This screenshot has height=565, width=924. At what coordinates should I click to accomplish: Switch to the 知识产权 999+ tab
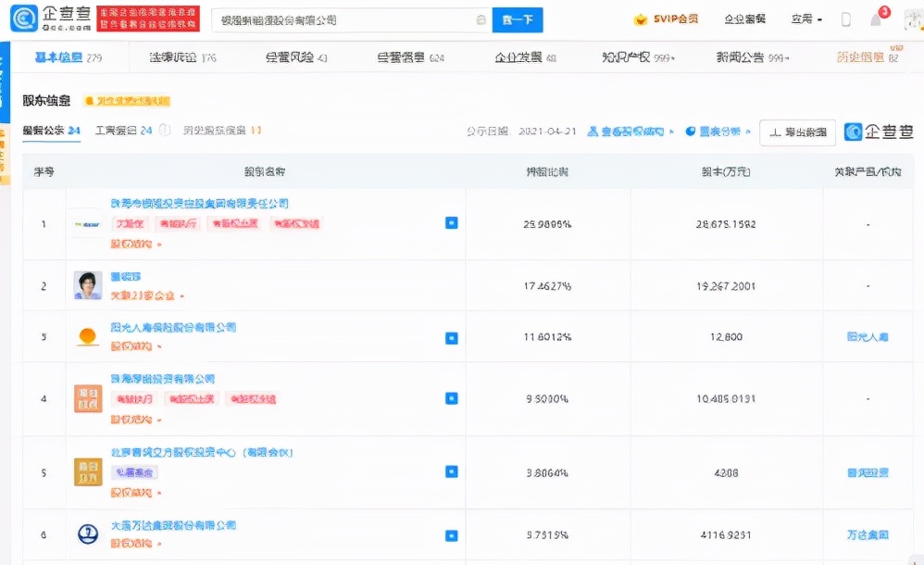pyautogui.click(x=638, y=57)
